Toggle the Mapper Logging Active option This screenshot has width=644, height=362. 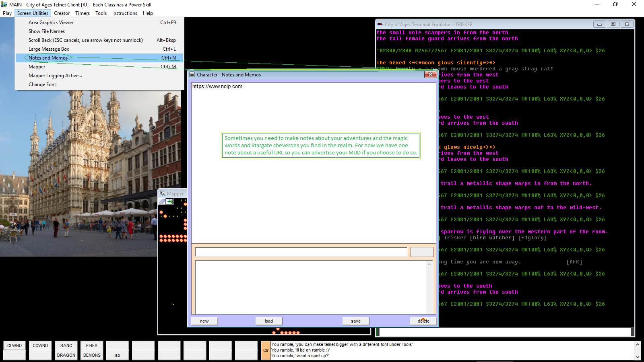point(55,76)
